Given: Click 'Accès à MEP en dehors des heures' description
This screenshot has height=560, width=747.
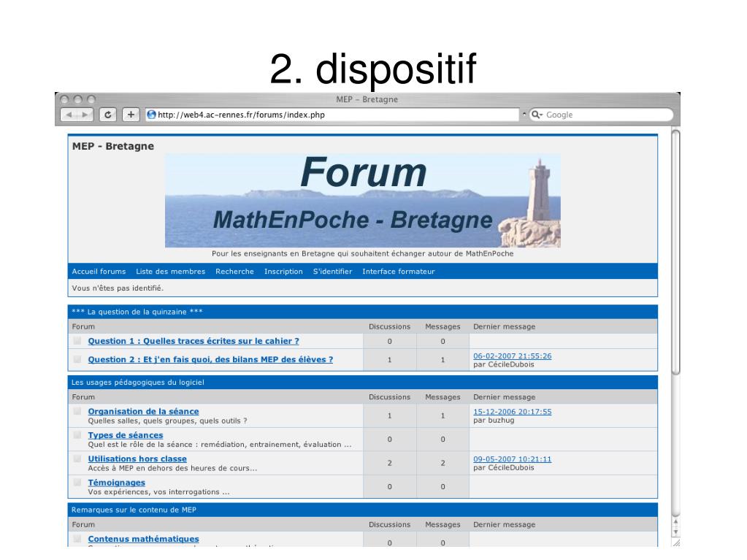Looking at the screenshot, I should pos(172,468).
